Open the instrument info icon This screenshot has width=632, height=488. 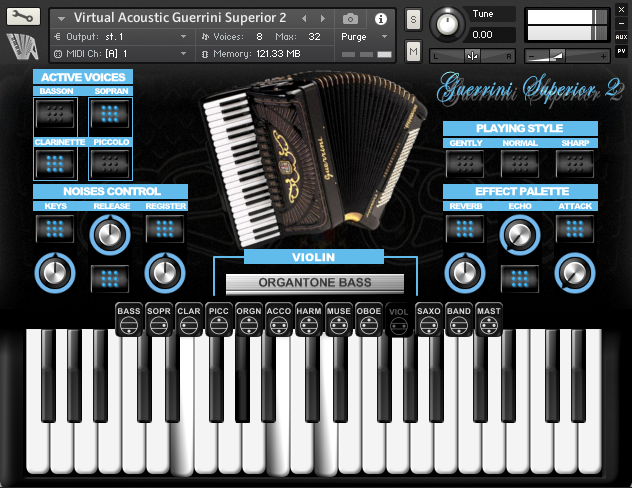[380, 19]
